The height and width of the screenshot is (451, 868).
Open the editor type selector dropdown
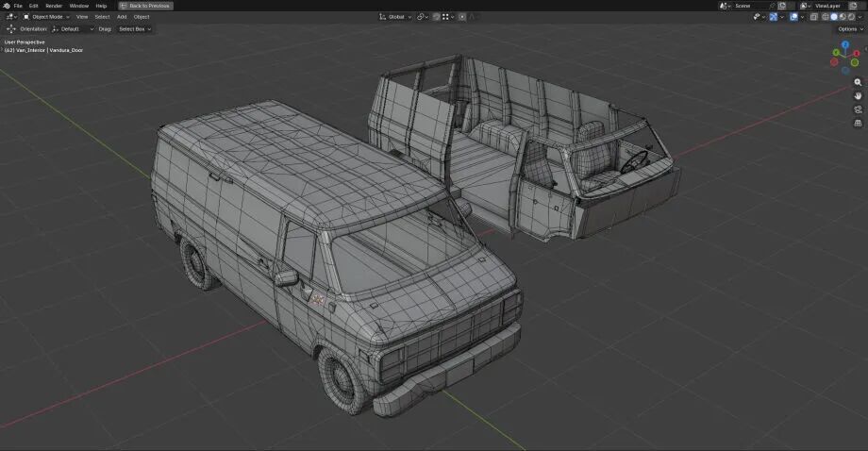coord(11,17)
